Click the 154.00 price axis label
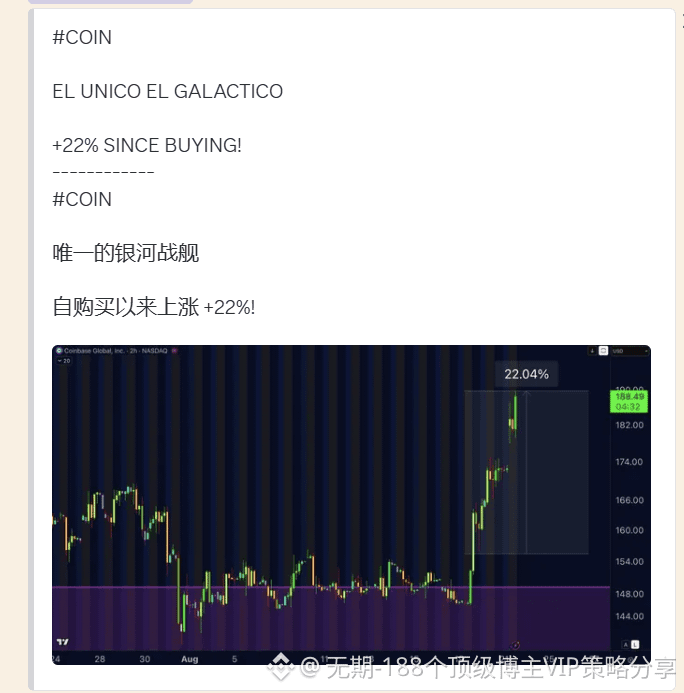Screen dimensions: 684x693 tap(630, 562)
